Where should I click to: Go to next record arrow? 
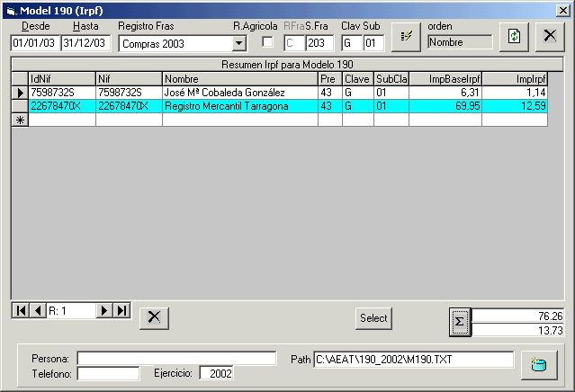[104, 310]
